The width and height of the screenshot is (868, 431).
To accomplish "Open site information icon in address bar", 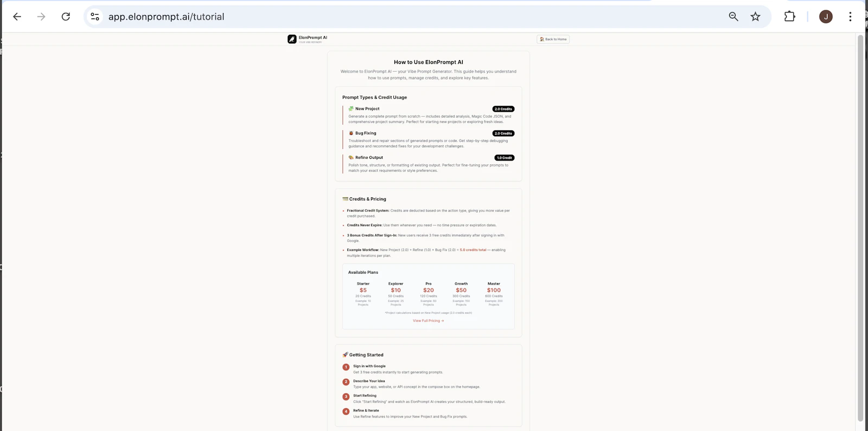I will point(95,17).
